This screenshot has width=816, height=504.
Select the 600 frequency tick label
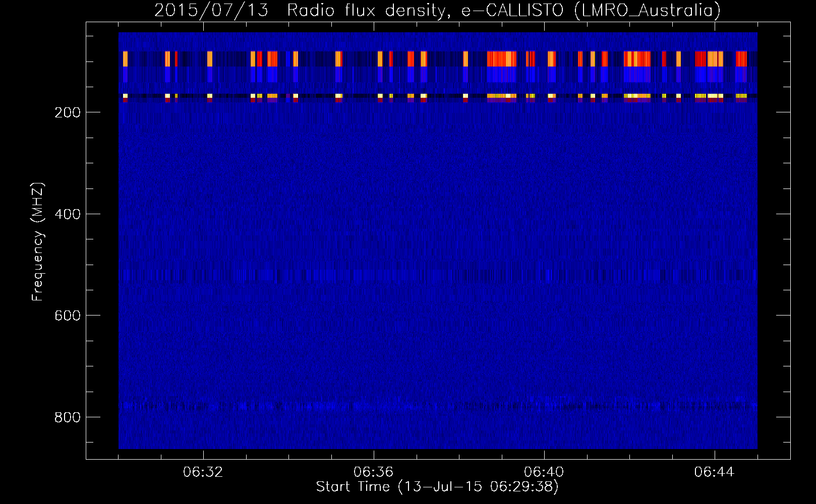[68, 316]
